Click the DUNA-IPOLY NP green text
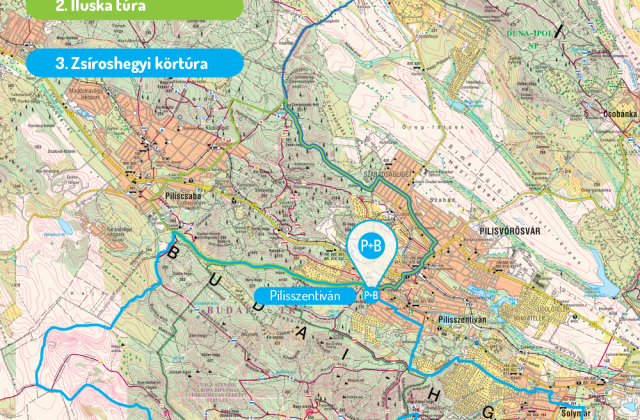Viewport: 640px width, 420px height. (x=531, y=39)
